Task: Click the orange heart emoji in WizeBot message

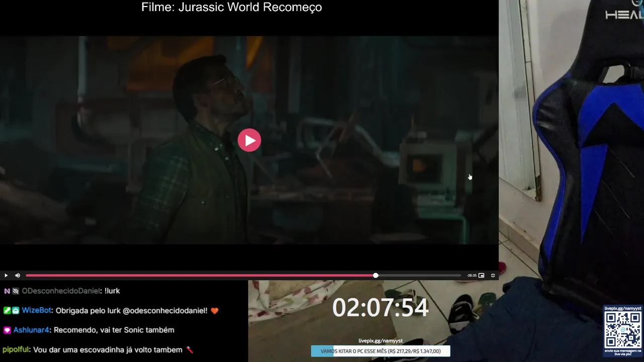Action: tap(215, 311)
